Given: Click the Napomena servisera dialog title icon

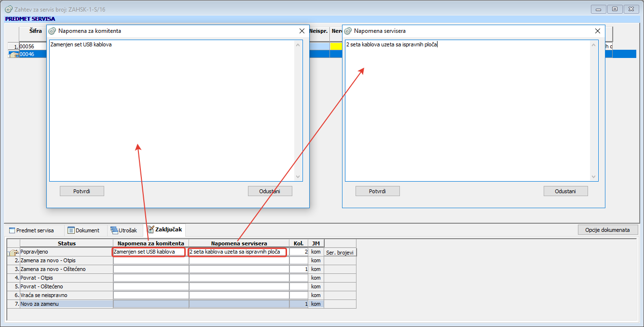Looking at the screenshot, I should [348, 31].
